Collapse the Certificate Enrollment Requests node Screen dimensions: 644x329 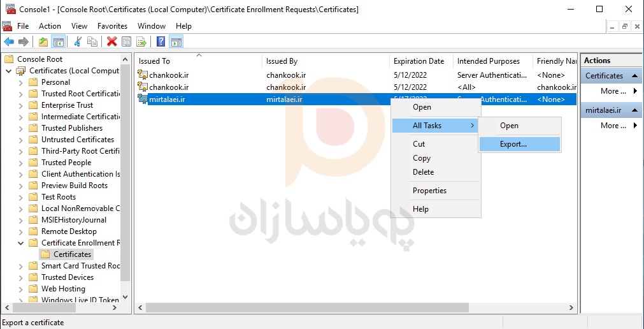pos(20,243)
